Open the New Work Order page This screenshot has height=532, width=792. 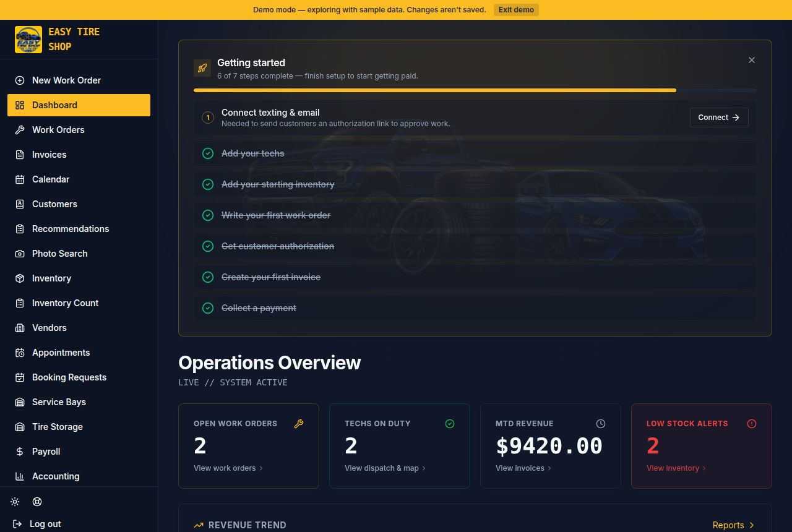pyautogui.click(x=79, y=80)
